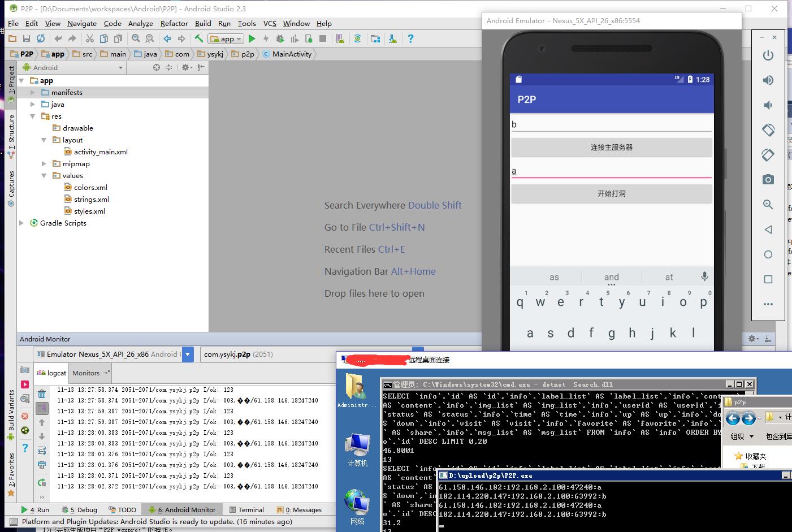792x532 pixels.
Task: Tap the 连接主服务器 button in emulator
Action: [612, 147]
